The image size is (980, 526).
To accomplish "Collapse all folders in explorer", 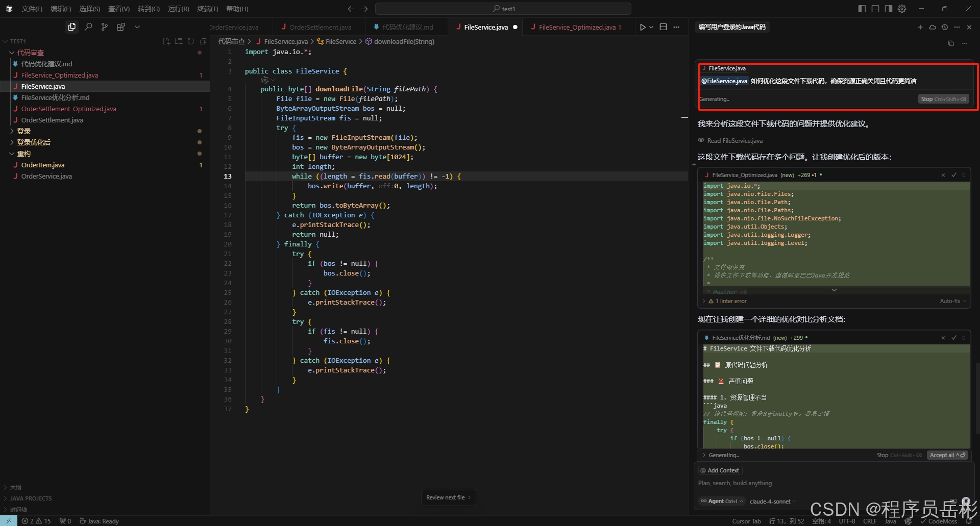I will tap(203, 41).
